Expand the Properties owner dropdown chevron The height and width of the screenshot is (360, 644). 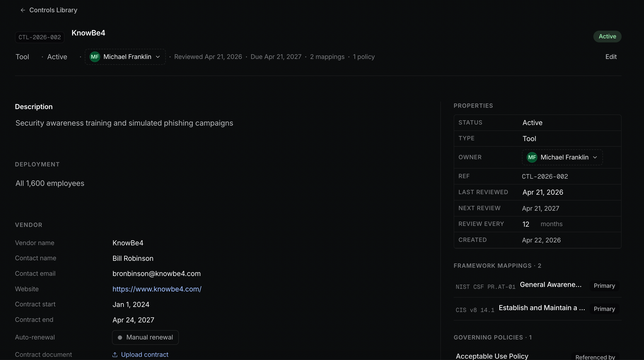(595, 157)
